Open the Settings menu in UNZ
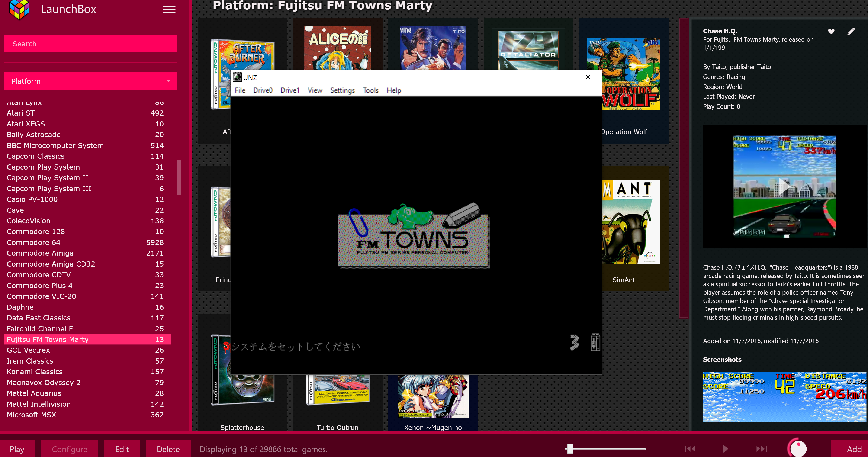This screenshot has height=457, width=868. coord(342,90)
